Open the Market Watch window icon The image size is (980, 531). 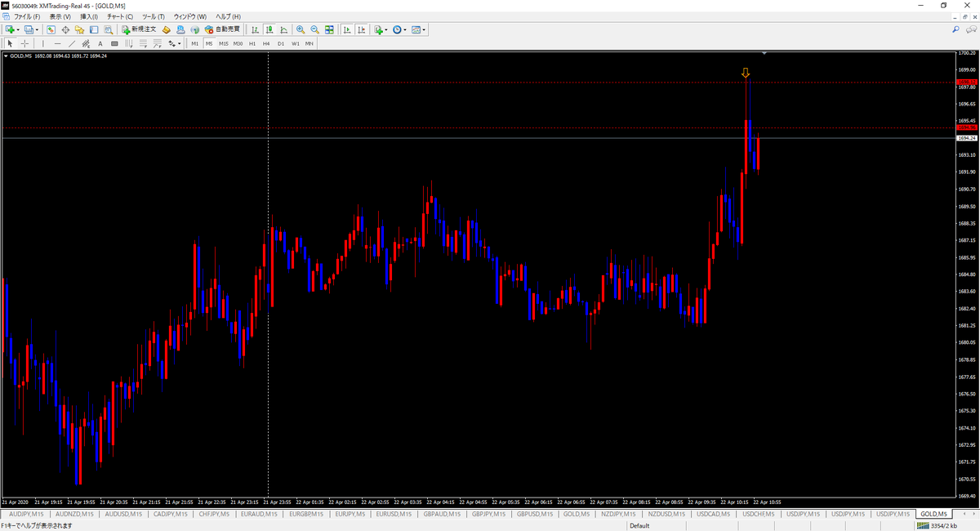click(51, 29)
